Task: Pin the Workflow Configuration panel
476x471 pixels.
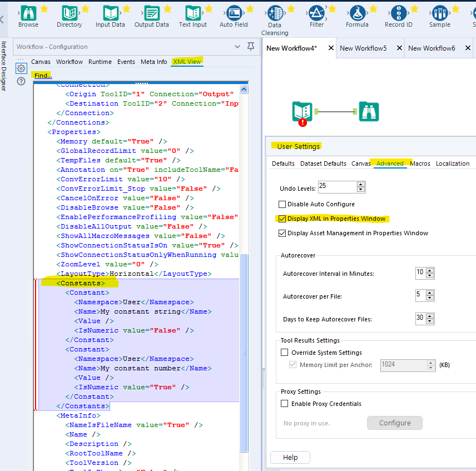Action: [251, 46]
